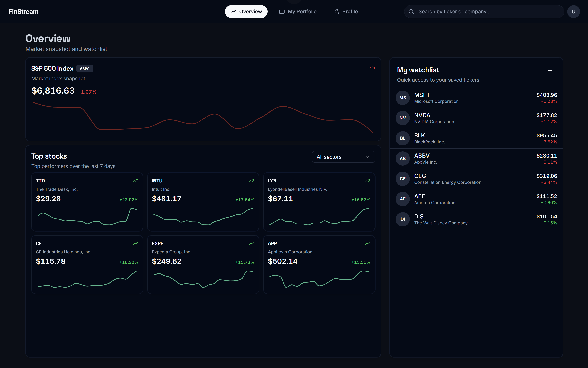Image resolution: width=588 pixels, height=368 pixels.
Task: Click the FinStream logo link
Action: [23, 12]
